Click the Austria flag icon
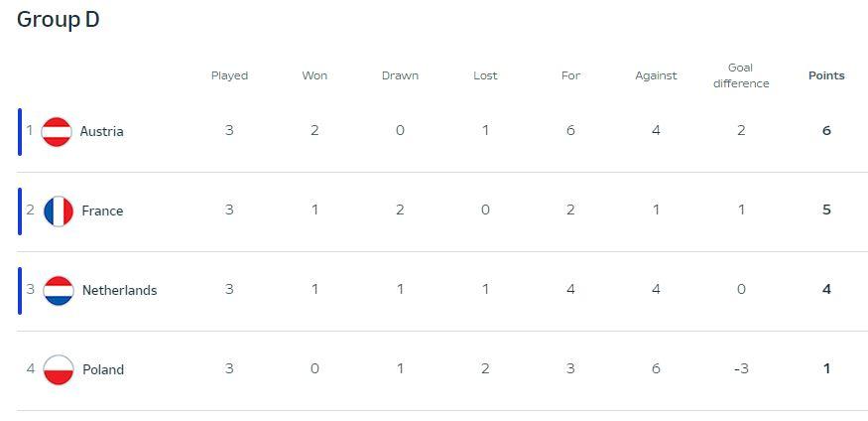 [x=57, y=131]
